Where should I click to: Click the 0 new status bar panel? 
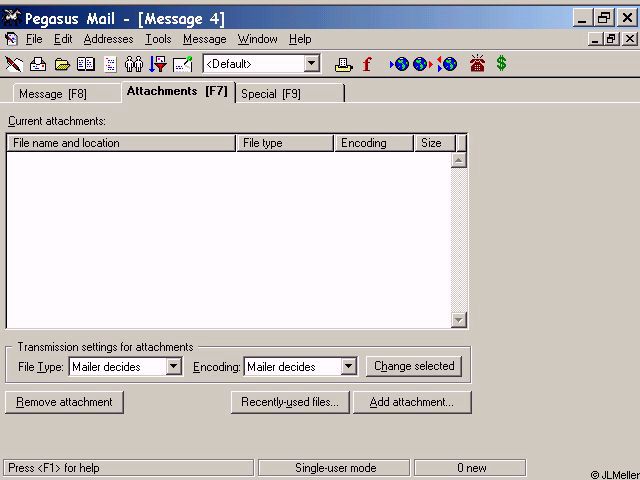[470, 468]
